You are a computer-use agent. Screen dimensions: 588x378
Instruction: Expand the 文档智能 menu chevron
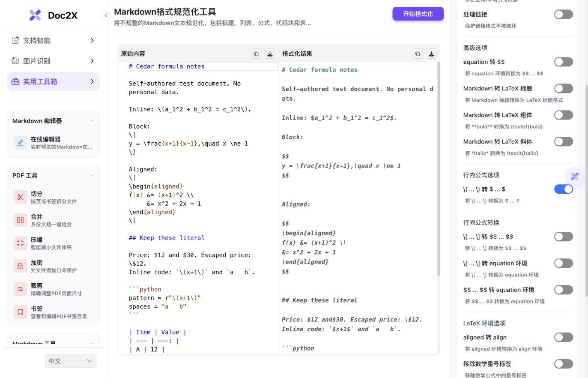92,40
